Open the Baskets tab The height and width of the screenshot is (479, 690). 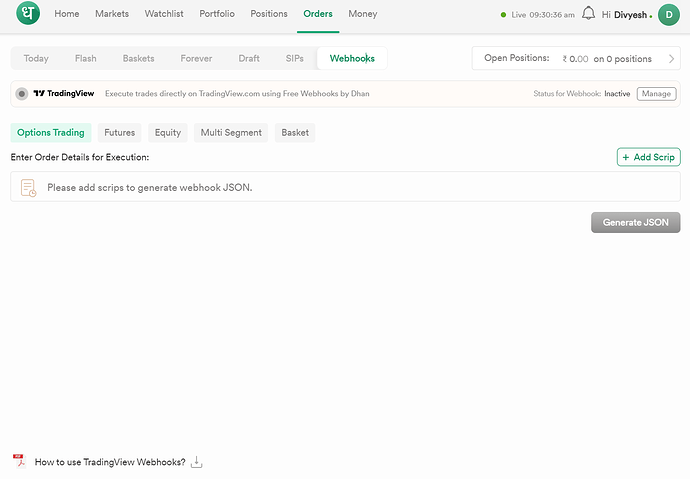coord(139,59)
